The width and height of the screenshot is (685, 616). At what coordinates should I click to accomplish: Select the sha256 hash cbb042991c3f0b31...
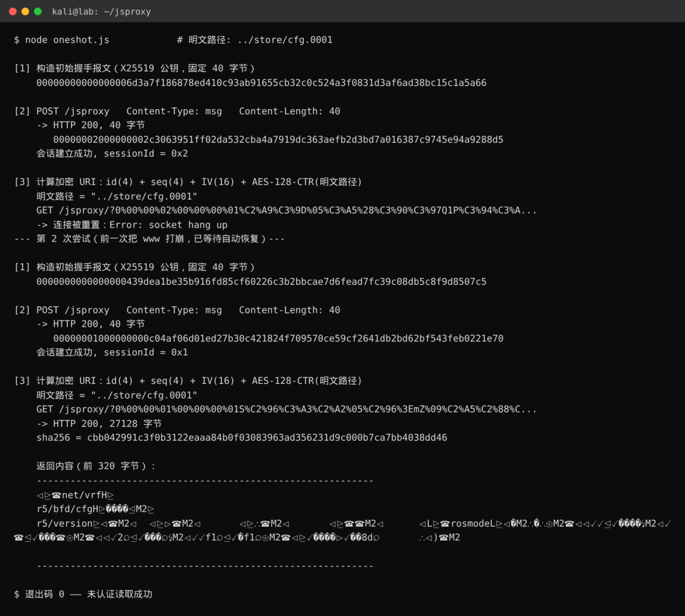coord(267,437)
